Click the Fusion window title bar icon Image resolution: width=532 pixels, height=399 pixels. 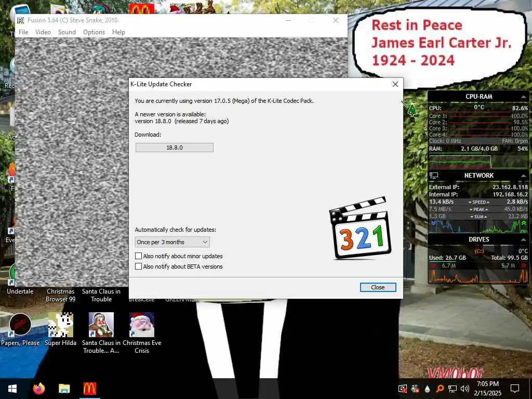click(21, 20)
